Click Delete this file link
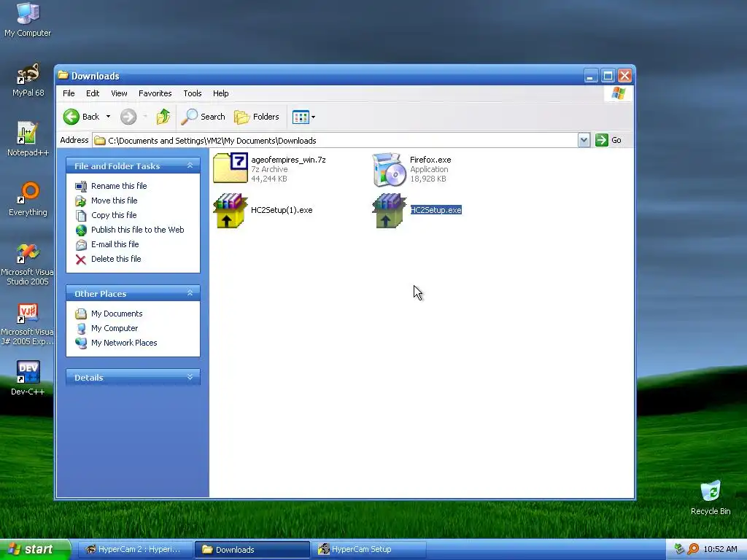747x560 pixels. tap(116, 259)
